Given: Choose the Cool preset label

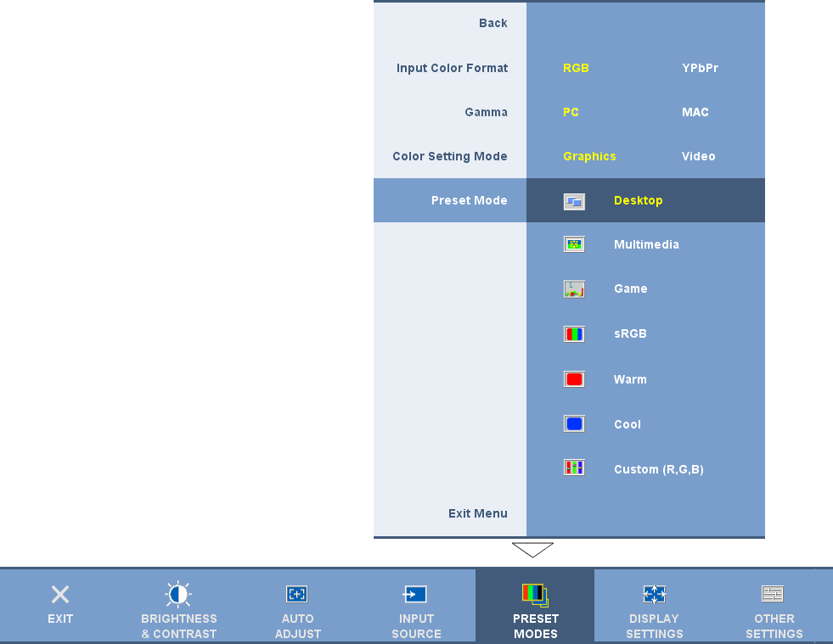Looking at the screenshot, I should pos(628,425).
